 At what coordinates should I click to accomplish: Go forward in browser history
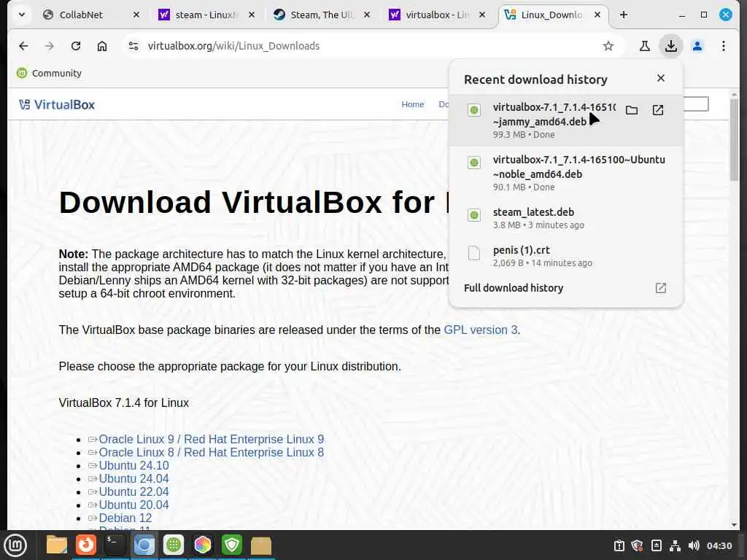click(49, 46)
